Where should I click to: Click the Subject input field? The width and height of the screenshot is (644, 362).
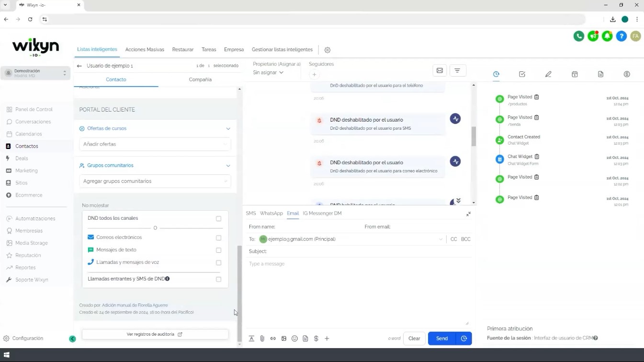pos(359,251)
